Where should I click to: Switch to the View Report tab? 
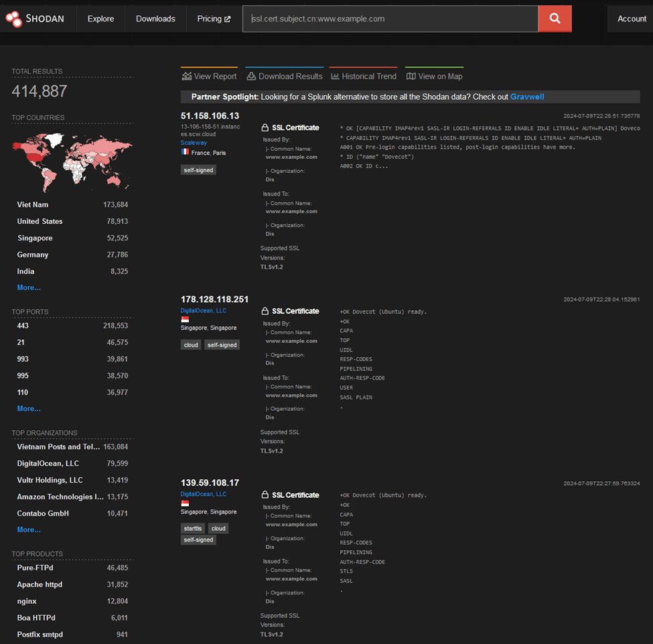coord(209,74)
